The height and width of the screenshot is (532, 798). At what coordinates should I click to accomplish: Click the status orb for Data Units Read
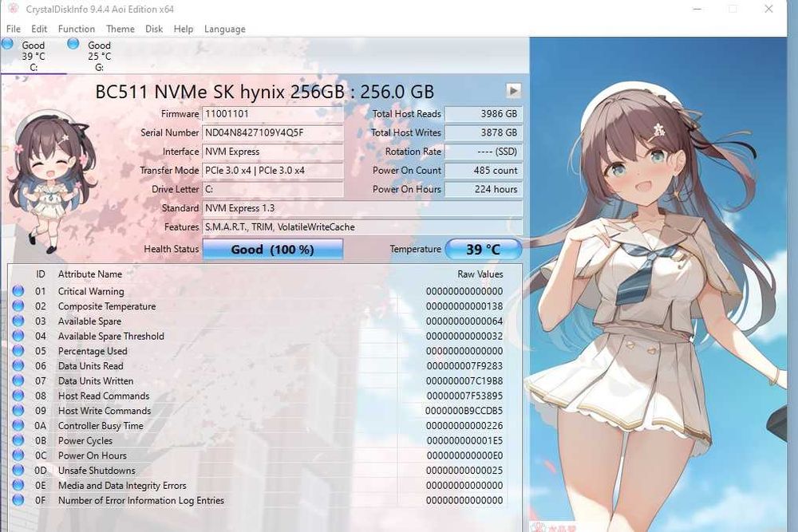(x=18, y=365)
